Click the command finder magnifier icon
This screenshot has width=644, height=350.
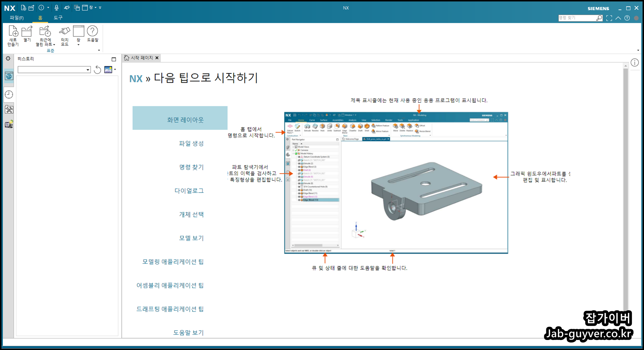[599, 18]
